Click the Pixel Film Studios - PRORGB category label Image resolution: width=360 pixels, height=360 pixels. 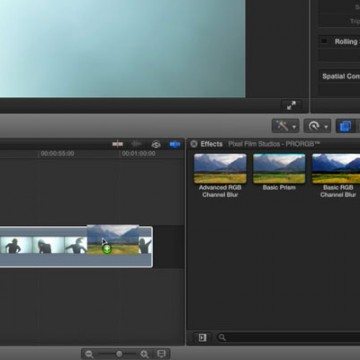pos(274,144)
